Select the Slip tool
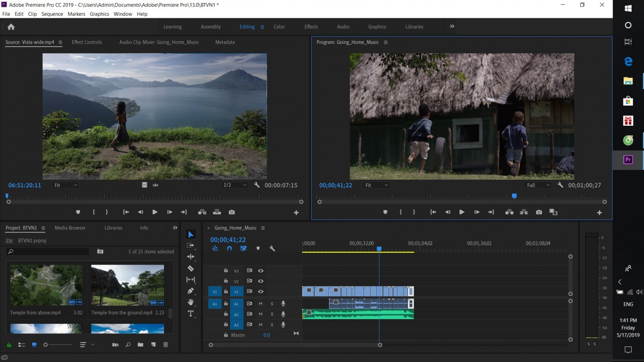 pos(191,280)
